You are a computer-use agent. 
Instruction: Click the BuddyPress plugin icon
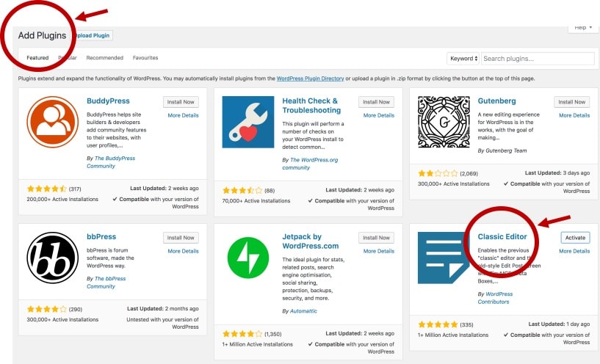pyautogui.click(x=52, y=122)
